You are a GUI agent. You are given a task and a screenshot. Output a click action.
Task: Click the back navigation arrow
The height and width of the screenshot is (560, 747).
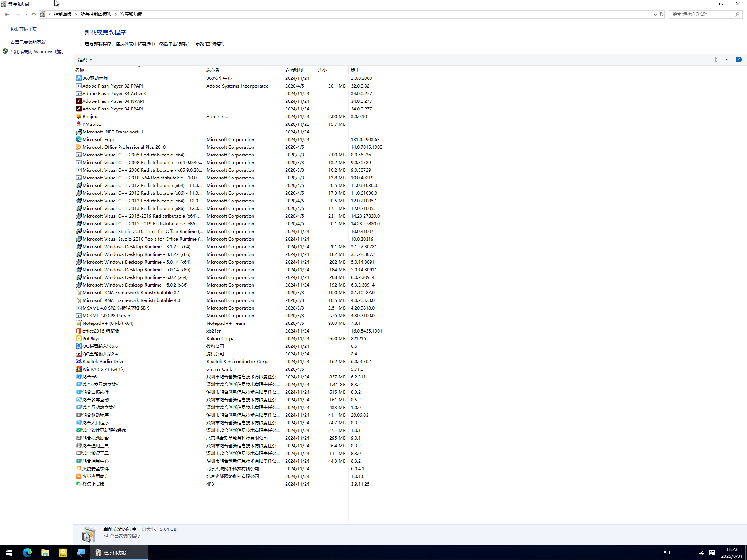coord(7,15)
